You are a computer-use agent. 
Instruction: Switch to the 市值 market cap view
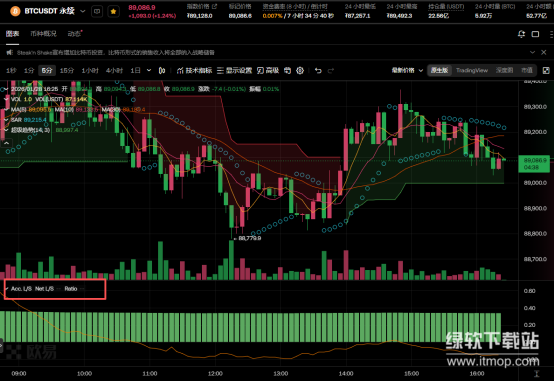[527, 70]
